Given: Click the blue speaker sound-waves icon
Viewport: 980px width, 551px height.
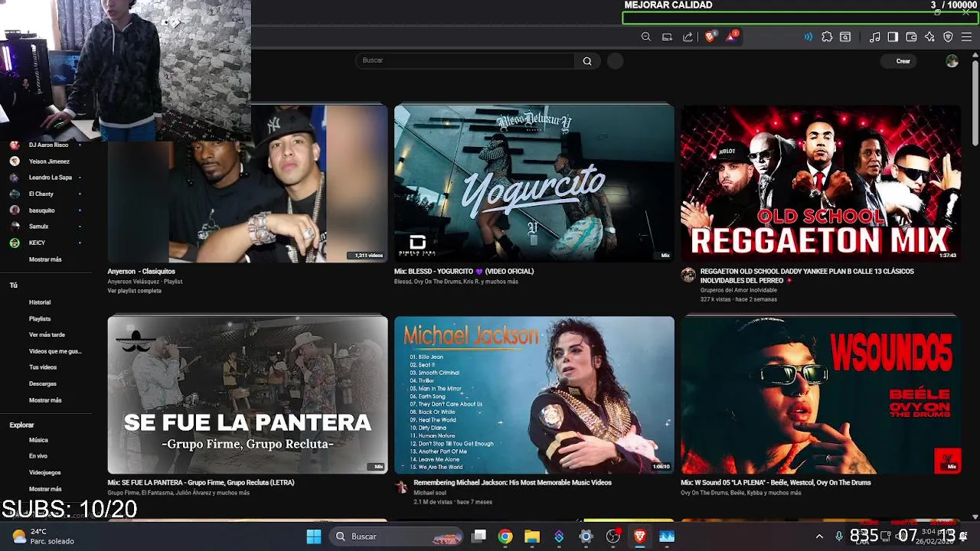Looking at the screenshot, I should (808, 37).
